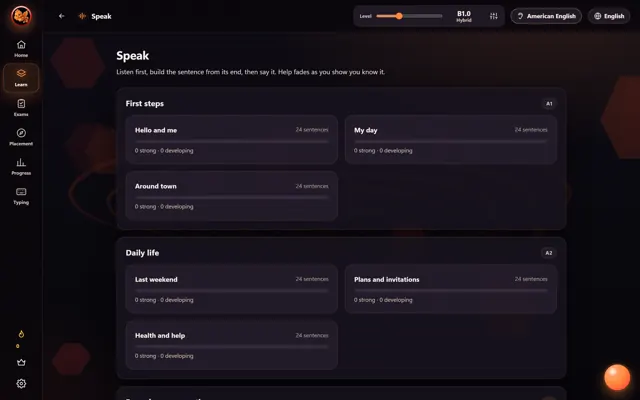Screen dimensions: 640x400
Task: Click the A1 level badge
Action: pyautogui.click(x=549, y=104)
